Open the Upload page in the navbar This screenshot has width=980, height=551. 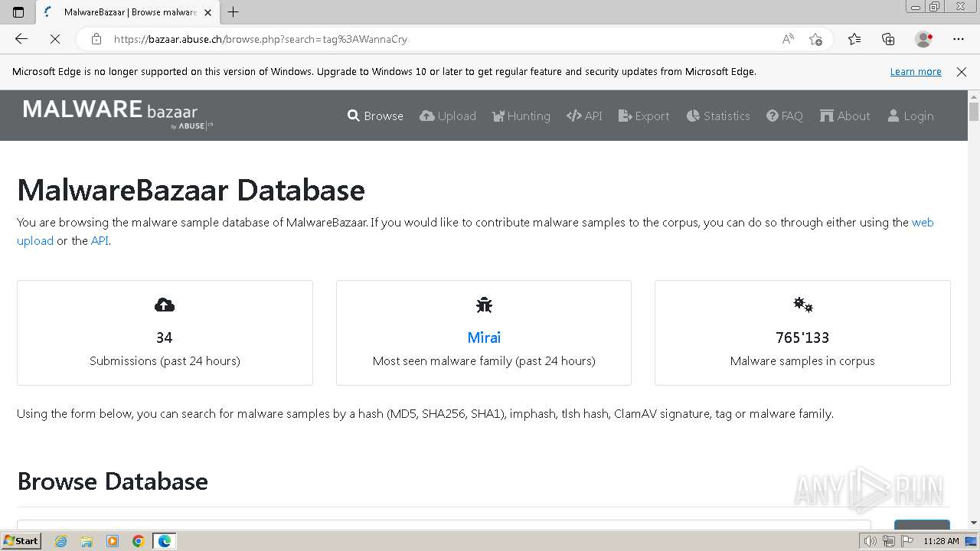pos(448,116)
